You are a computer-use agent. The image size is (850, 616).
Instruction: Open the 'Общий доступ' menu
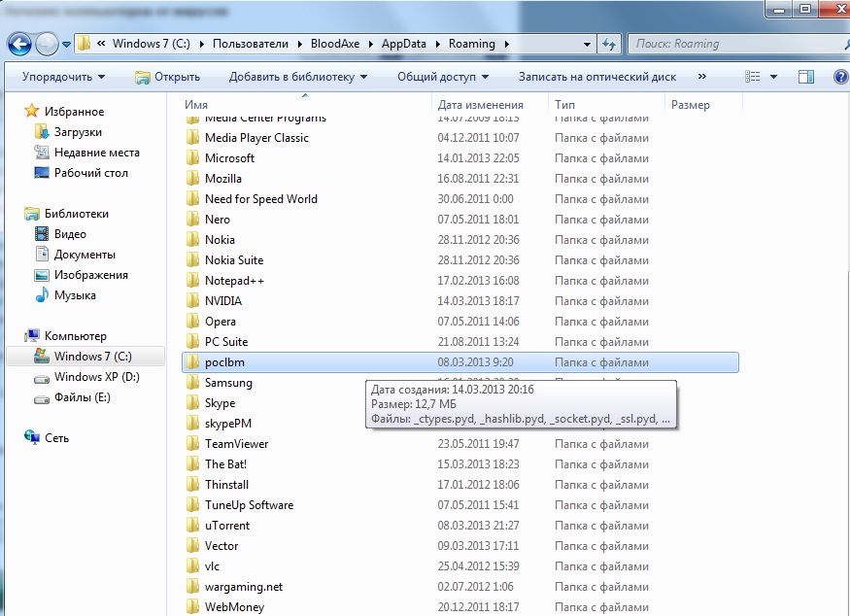coord(443,77)
